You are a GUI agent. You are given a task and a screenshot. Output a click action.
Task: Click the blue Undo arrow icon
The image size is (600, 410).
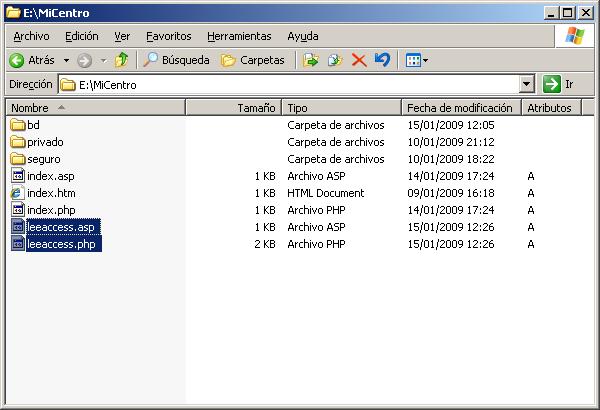click(382, 60)
